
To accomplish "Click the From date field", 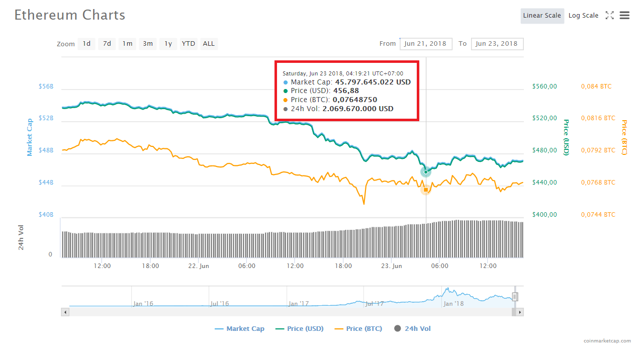I will [426, 44].
